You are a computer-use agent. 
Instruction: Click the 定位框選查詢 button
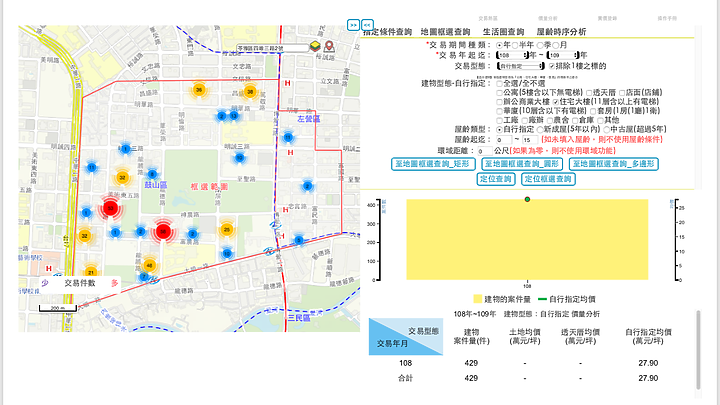click(x=548, y=179)
